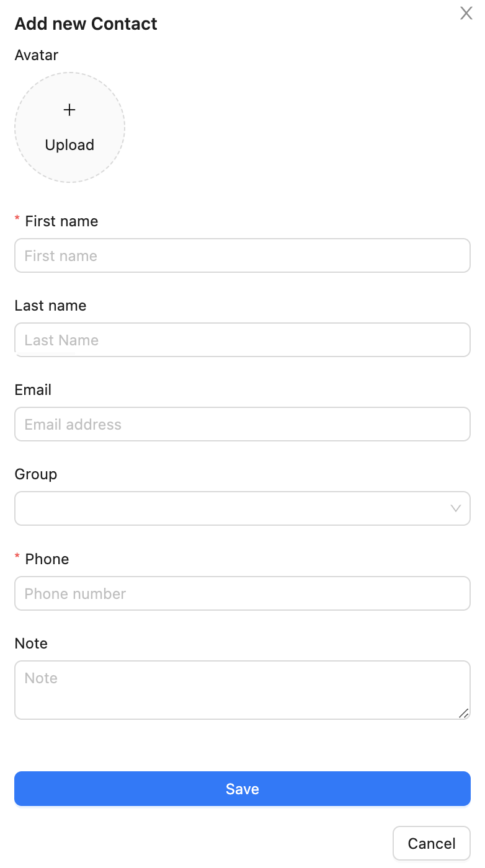This screenshot has height=868, width=485.
Task: Click the Email address input field
Action: 242,424
